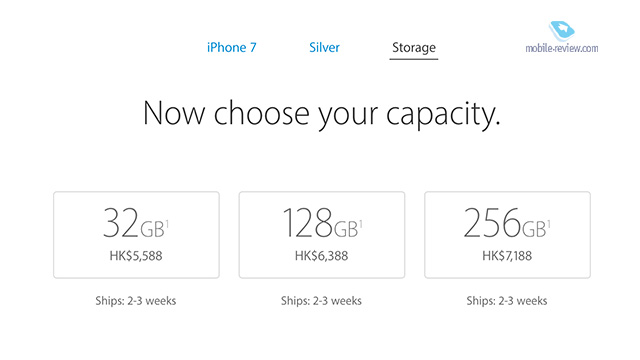Open footnote 1 next to 256GB
Viewport: 640px width, 360px height.
(x=549, y=224)
